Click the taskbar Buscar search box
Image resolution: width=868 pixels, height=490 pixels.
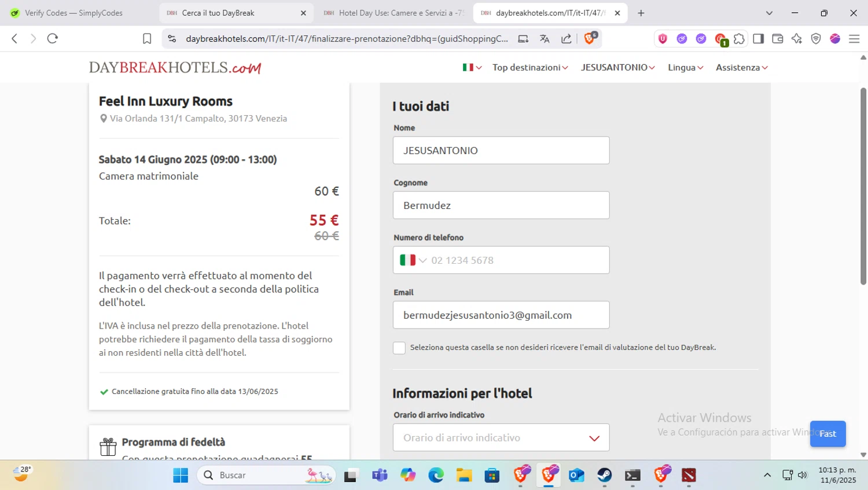click(x=266, y=476)
